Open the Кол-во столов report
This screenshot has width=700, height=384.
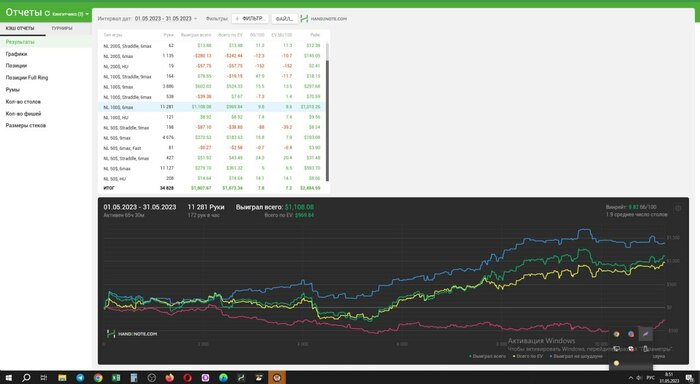tap(46, 102)
